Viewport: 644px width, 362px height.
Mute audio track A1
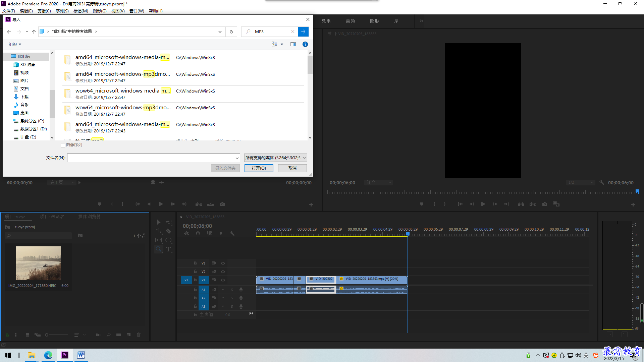point(223,290)
